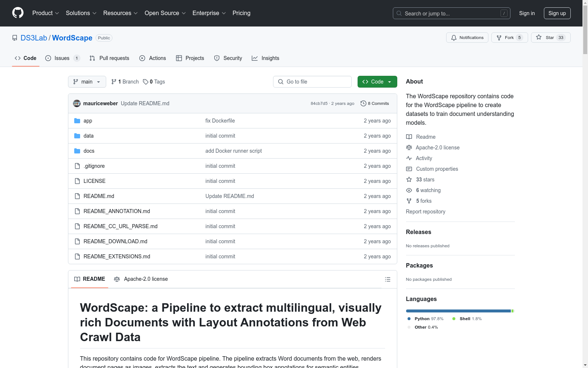This screenshot has width=588, height=368.
Task: Fork the WordScape repository
Action: click(x=509, y=38)
